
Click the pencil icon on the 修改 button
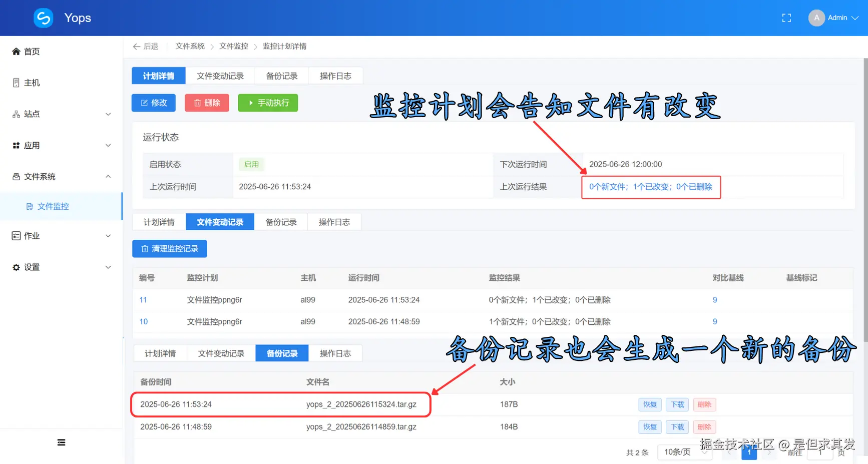tap(144, 103)
